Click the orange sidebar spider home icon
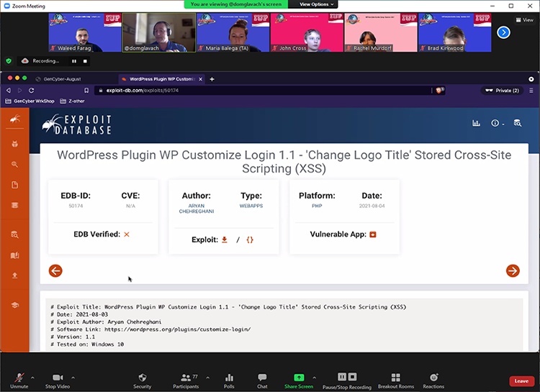 click(x=15, y=119)
